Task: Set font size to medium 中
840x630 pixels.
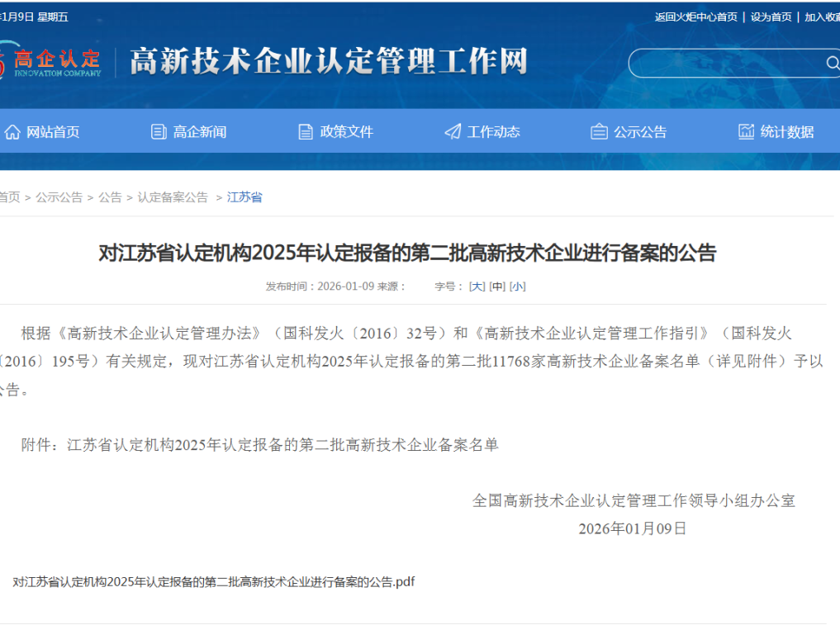Action: click(497, 287)
